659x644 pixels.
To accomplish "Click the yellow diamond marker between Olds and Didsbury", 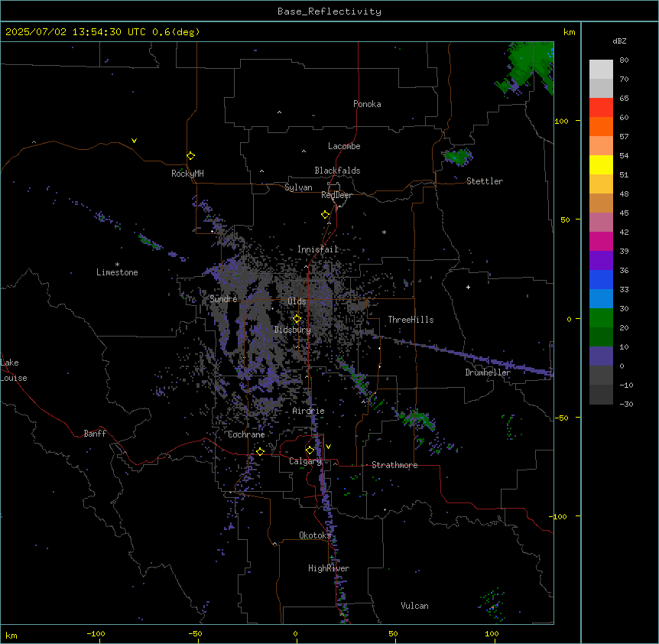I will [x=297, y=318].
